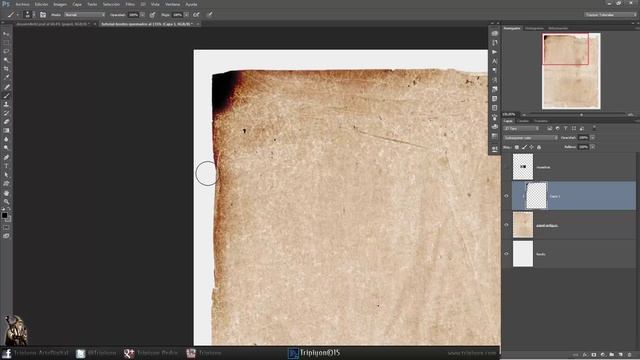Turn layer filtering on or off
This screenshot has height=360, width=640.
[595, 128]
